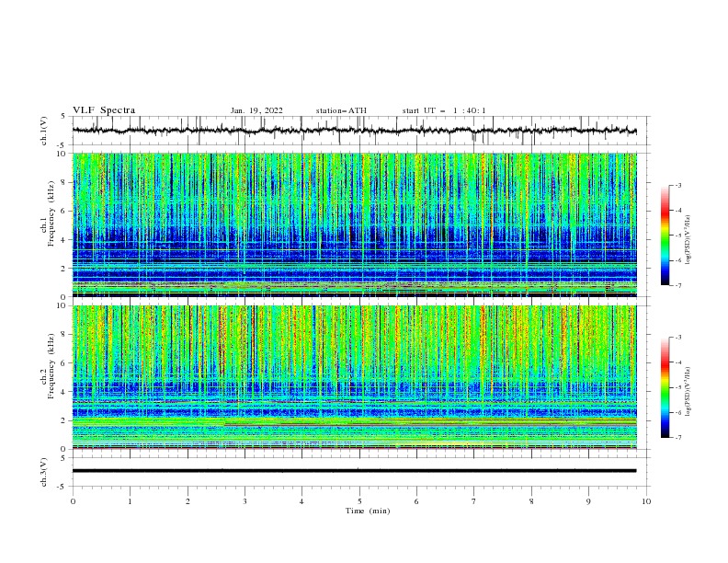728x563 pixels.
Task: Click the ch.1(V) waveform axis label
Action: coord(44,131)
